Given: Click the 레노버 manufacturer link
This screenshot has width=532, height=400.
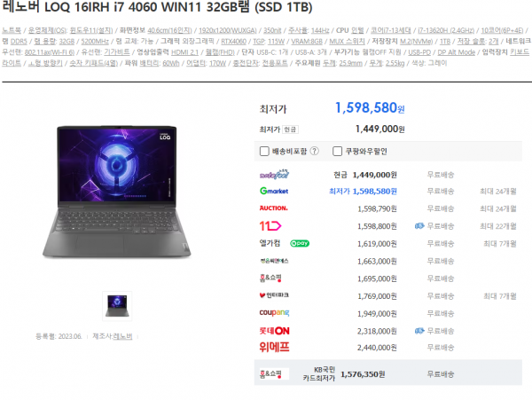Looking at the screenshot, I should pyautogui.click(x=122, y=336).
